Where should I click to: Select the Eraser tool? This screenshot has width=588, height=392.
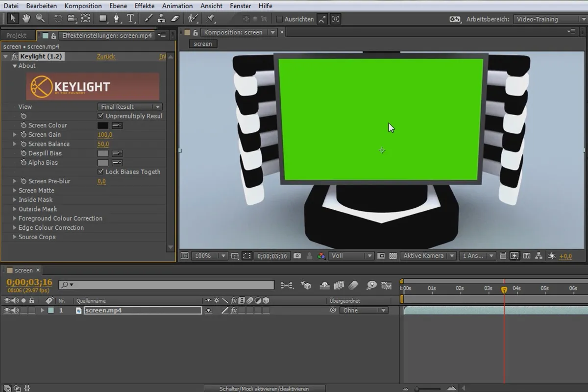[175, 19]
